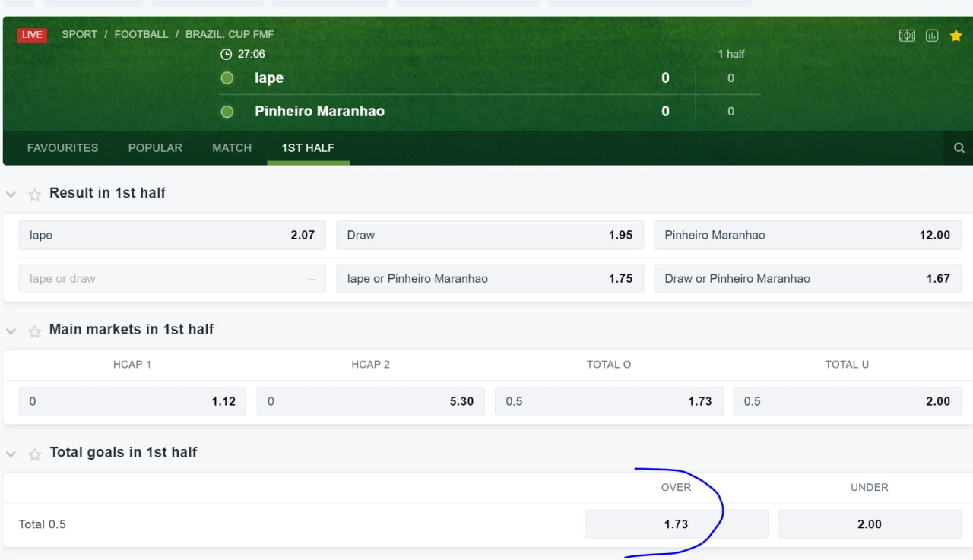Star the Total goals in 1st half market
The width and height of the screenshot is (973, 560).
[34, 454]
